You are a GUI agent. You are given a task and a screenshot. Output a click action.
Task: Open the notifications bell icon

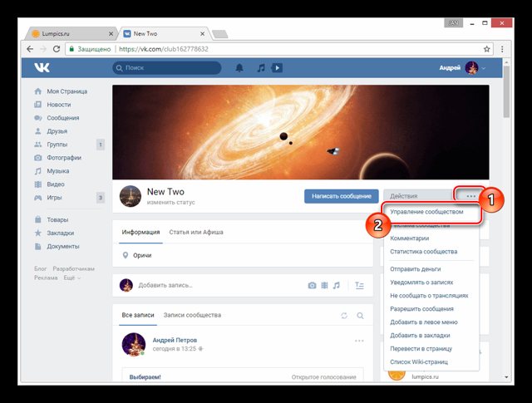point(239,68)
